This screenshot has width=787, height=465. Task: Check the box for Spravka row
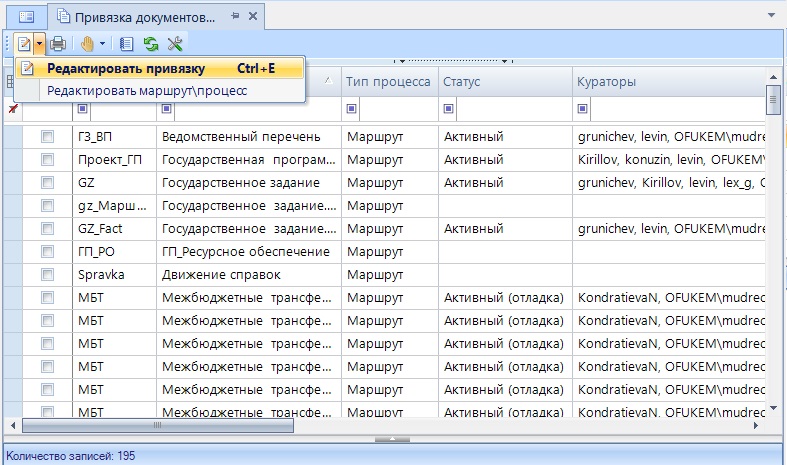[x=47, y=275]
